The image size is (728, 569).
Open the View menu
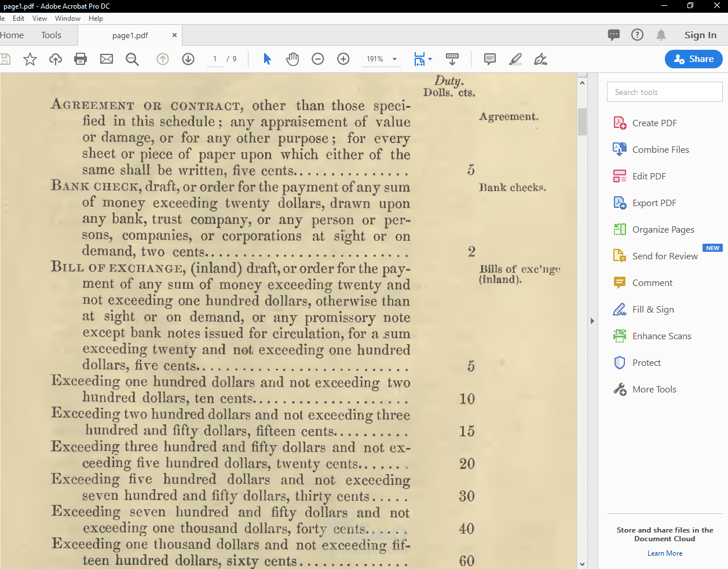coord(39,19)
